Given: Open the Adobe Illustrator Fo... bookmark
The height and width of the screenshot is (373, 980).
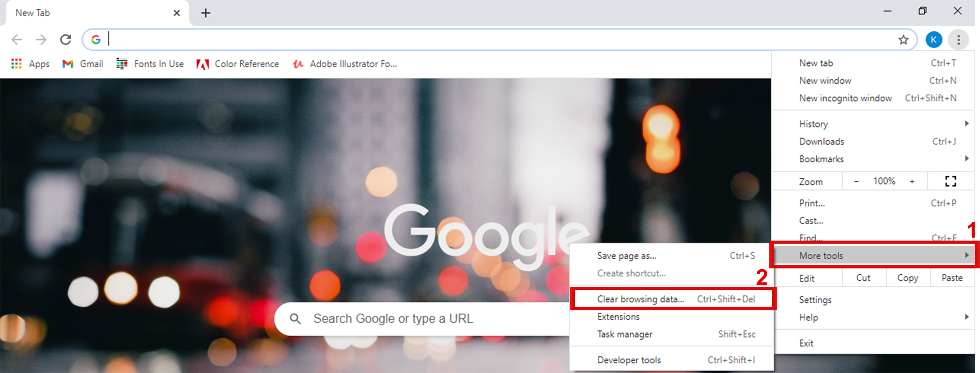Looking at the screenshot, I should click(x=344, y=64).
